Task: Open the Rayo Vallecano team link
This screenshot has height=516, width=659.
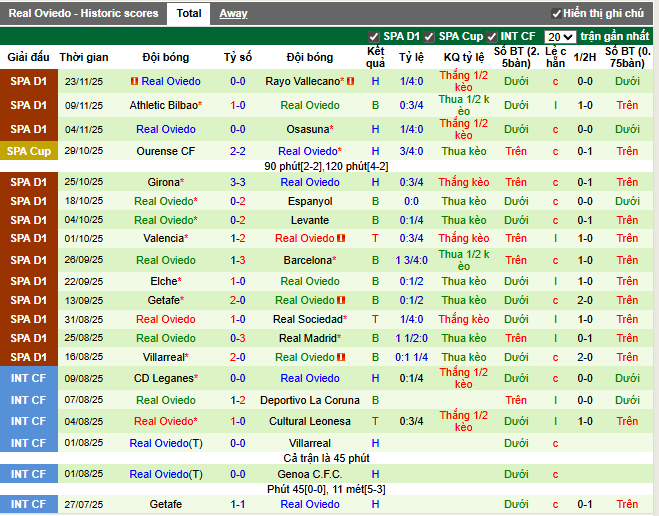Action: pos(303,81)
